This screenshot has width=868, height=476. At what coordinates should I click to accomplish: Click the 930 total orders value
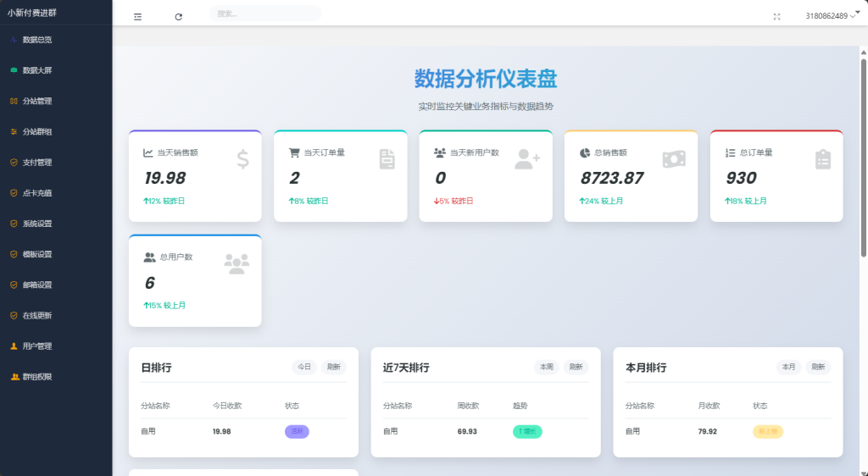[741, 178]
